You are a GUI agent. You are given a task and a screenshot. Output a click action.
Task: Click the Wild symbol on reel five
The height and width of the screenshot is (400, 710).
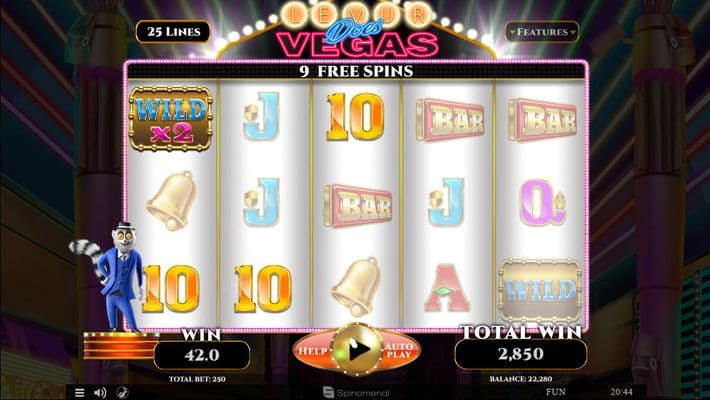pos(540,290)
